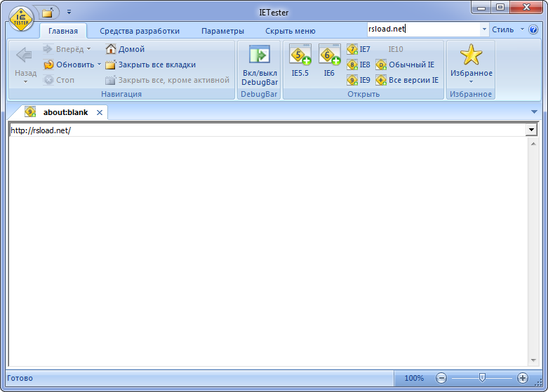Open the Средства разработки tab
Image resolution: width=548 pixels, height=392 pixels.
click(x=140, y=31)
